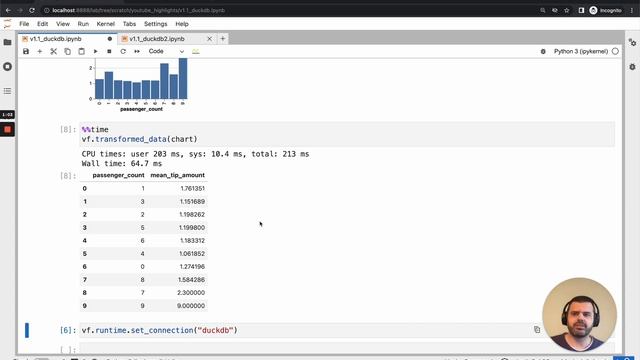
Task: Open the debugger bug icon
Action: [543, 51]
